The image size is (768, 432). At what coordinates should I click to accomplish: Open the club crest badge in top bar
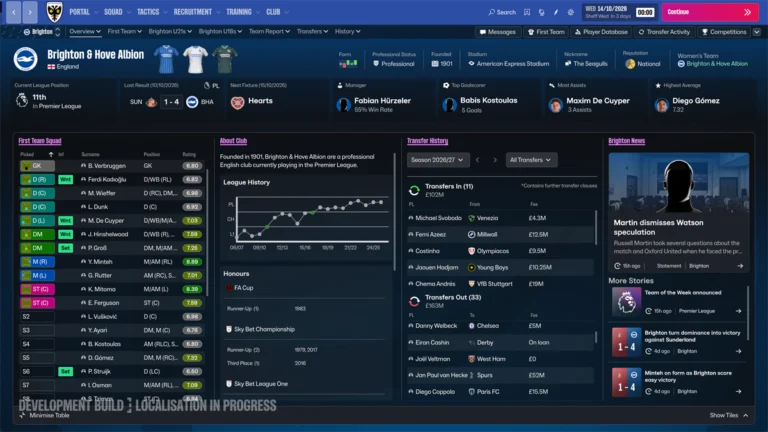pyautogui.click(x=54, y=12)
